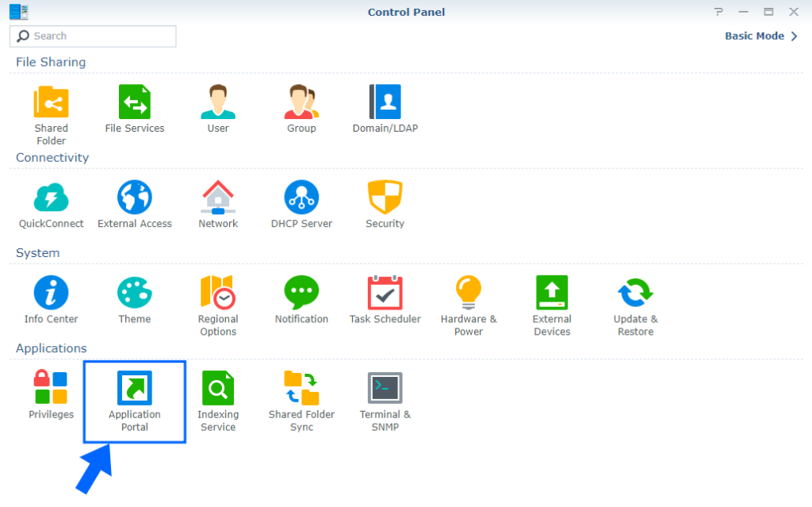The image size is (812, 507).
Task: Open File Services
Action: pyautogui.click(x=134, y=103)
